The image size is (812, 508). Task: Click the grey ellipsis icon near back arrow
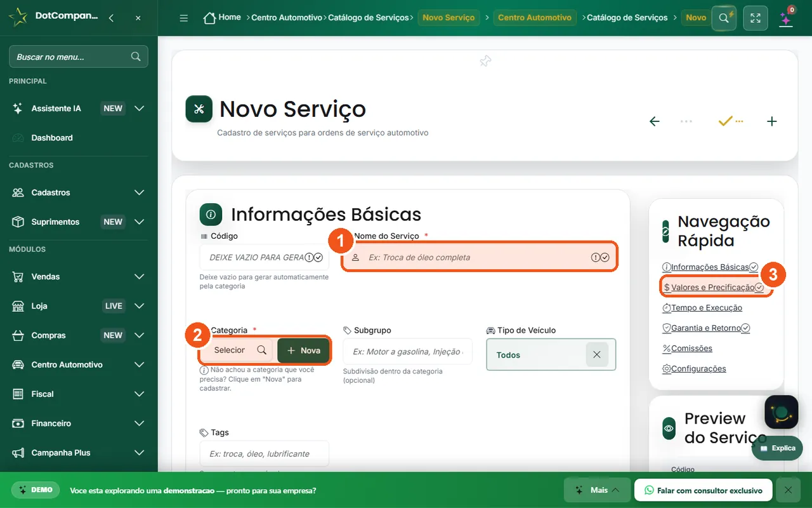click(x=686, y=121)
